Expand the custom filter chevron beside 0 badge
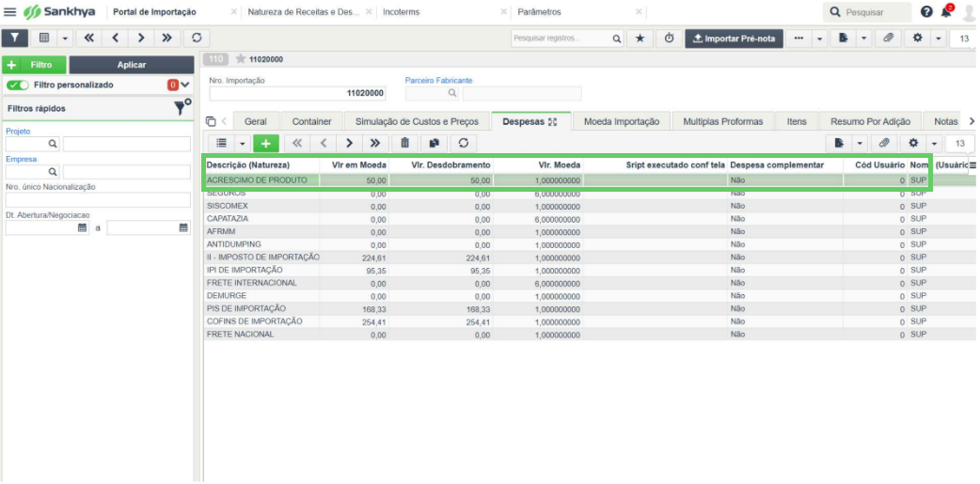 (x=185, y=85)
